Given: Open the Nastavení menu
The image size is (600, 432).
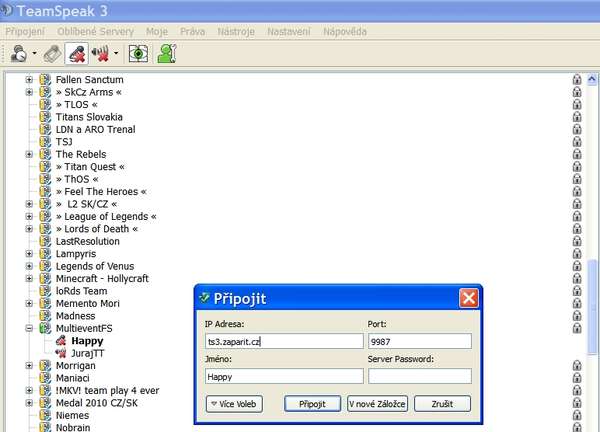Looking at the screenshot, I should pyautogui.click(x=289, y=31).
